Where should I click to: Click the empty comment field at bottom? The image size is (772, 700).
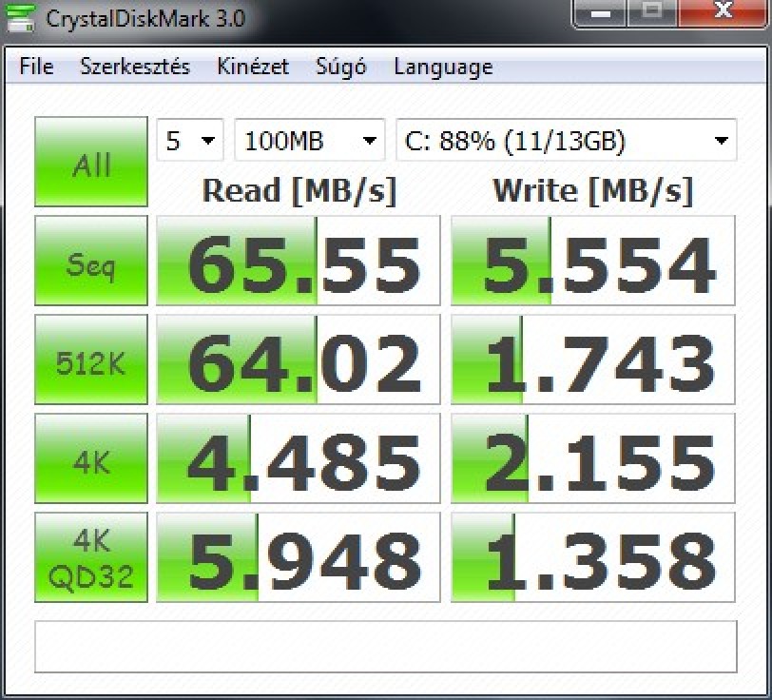pyautogui.click(x=385, y=647)
